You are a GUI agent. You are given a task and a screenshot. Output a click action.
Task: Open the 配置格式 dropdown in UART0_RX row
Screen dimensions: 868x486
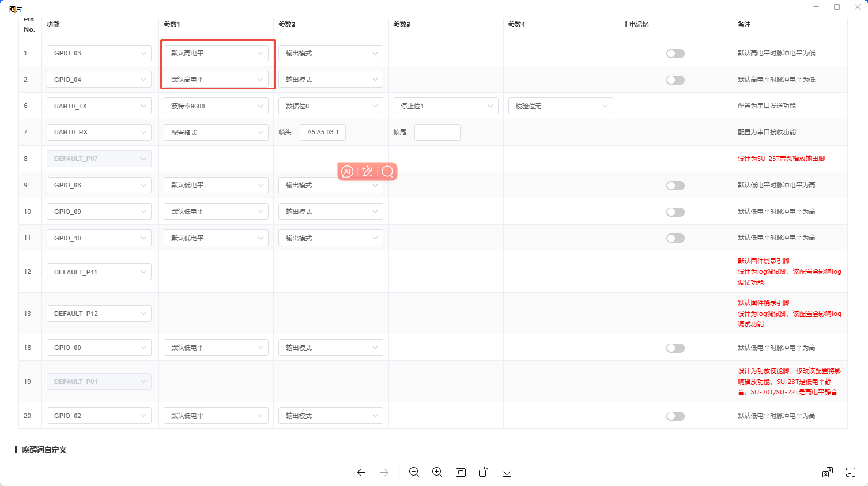point(216,133)
